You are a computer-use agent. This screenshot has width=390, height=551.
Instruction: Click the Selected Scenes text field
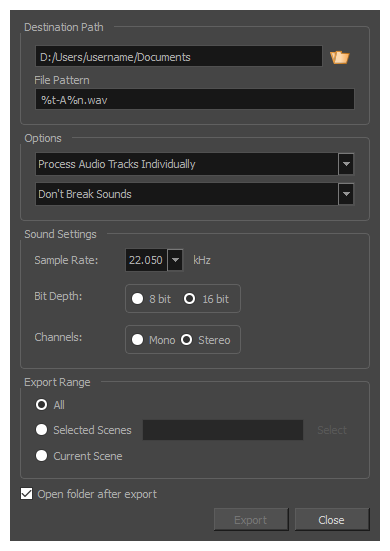(x=223, y=430)
